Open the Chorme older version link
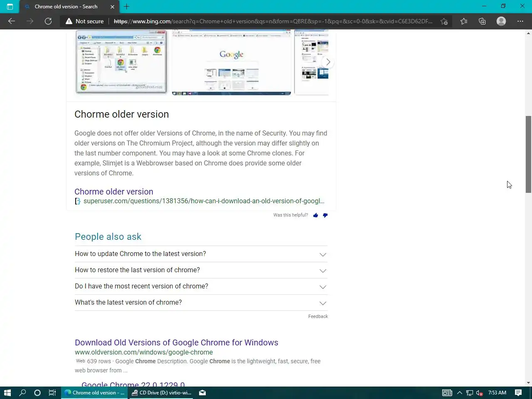 click(x=114, y=192)
